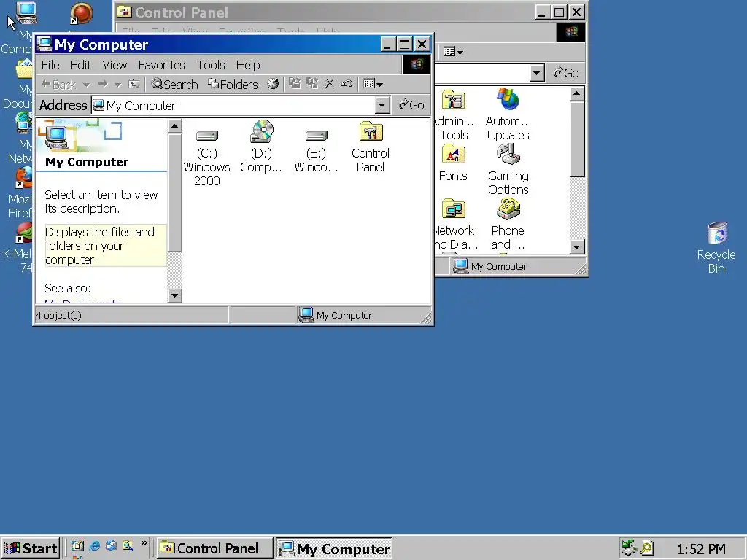Open the Favorites menu in My Computer
Image resolution: width=747 pixels, height=560 pixels.
coord(161,65)
